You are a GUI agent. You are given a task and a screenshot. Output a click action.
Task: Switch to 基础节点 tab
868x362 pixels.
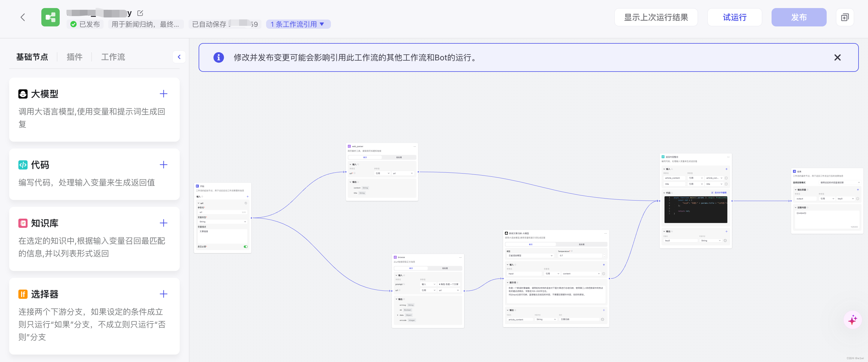pyautogui.click(x=32, y=57)
